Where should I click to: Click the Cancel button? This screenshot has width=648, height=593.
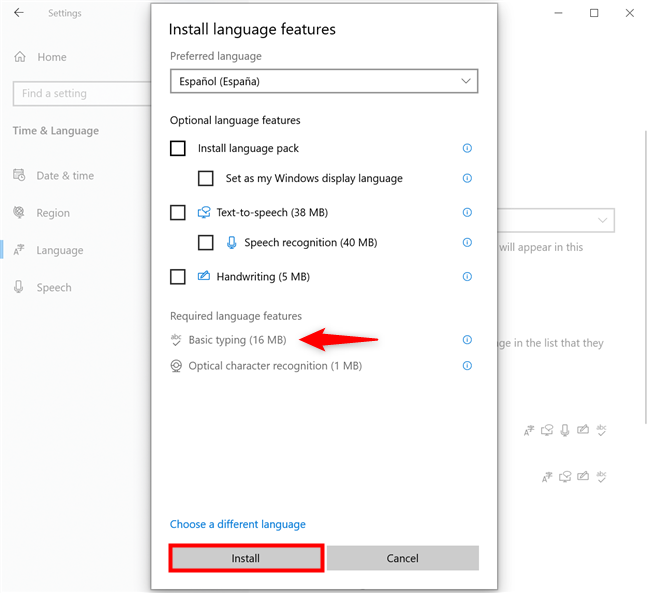click(x=403, y=558)
